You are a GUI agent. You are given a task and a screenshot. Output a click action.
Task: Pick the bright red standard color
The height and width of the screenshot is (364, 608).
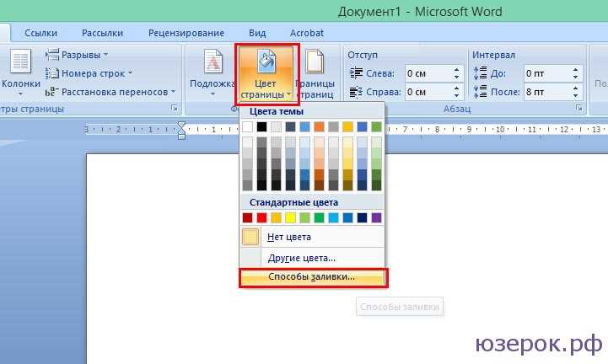261,218
